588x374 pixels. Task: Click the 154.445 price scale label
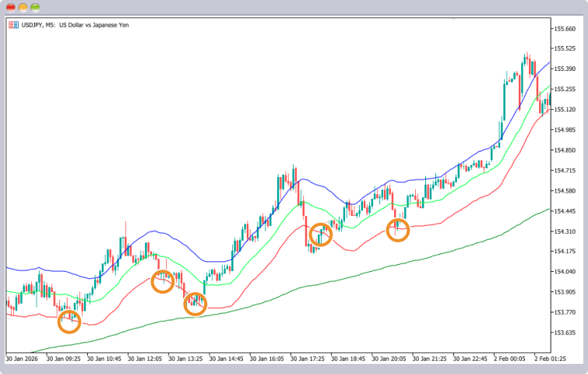pyautogui.click(x=565, y=211)
